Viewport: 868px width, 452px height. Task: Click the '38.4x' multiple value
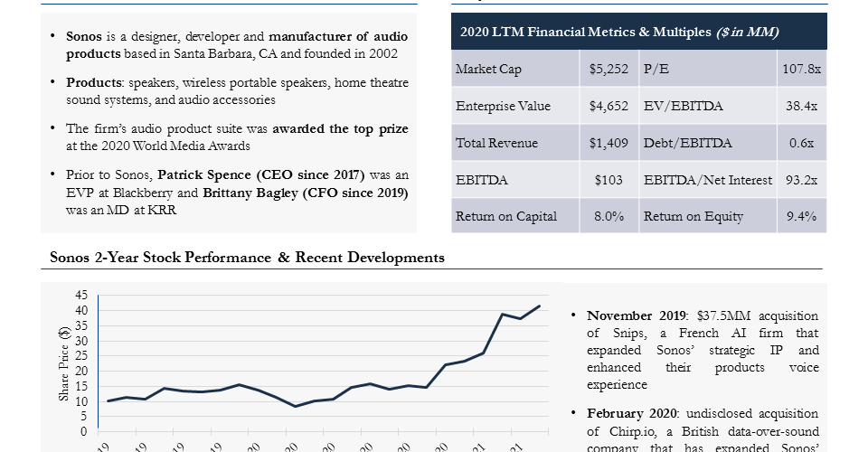802,107
